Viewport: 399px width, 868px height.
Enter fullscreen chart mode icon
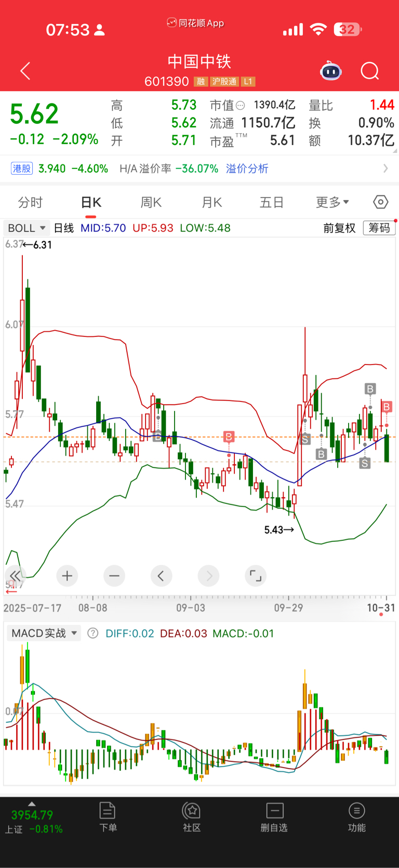pyautogui.click(x=256, y=576)
